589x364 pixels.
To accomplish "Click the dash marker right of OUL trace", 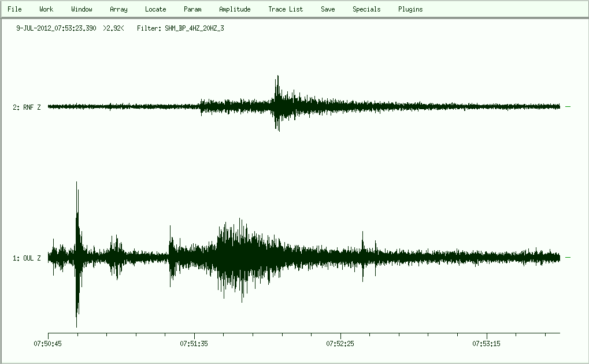I will point(568,258).
